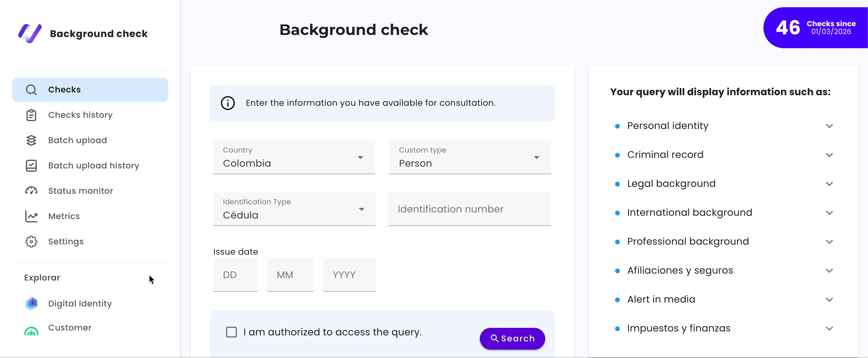Image resolution: width=868 pixels, height=358 pixels.
Task: Expand the Alert in media section
Action: [x=829, y=300]
